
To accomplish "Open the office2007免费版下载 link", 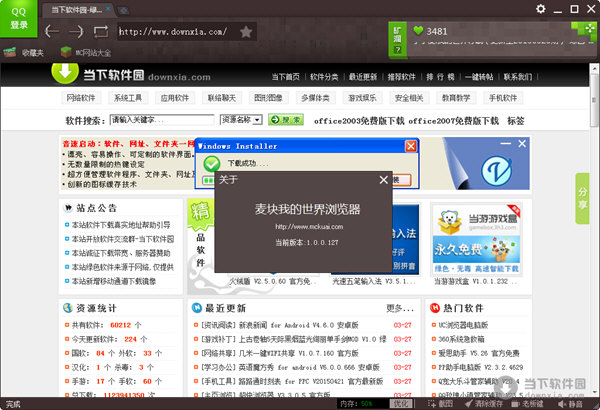I will (453, 121).
